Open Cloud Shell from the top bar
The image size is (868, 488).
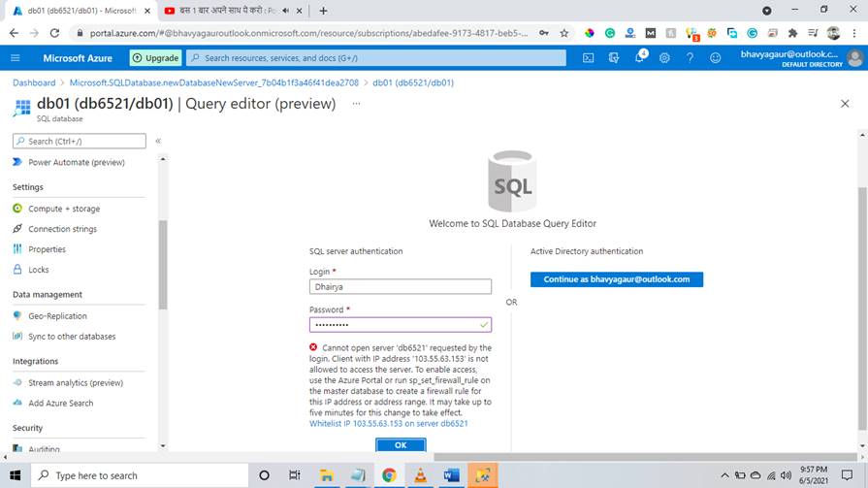[588, 57]
